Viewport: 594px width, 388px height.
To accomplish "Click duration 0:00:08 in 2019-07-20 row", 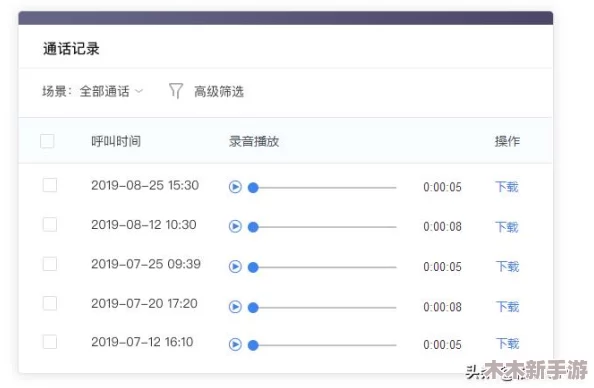I will pyautogui.click(x=442, y=307).
